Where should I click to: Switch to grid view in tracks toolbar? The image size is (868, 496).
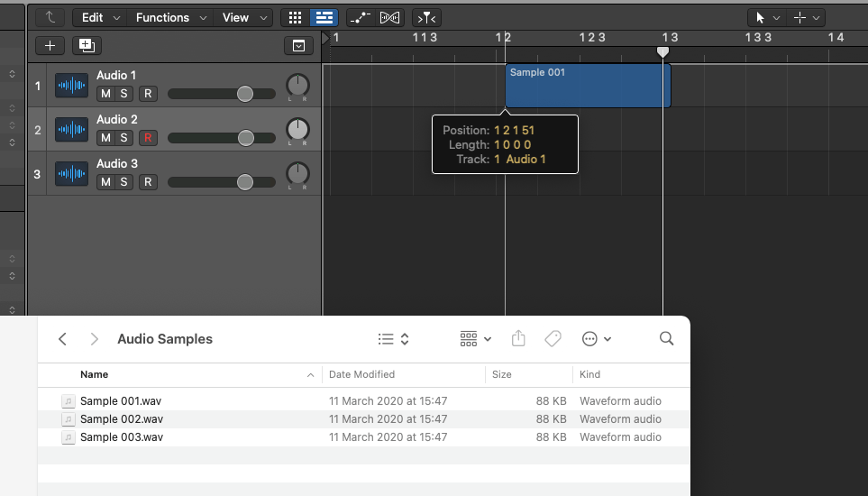[294, 17]
